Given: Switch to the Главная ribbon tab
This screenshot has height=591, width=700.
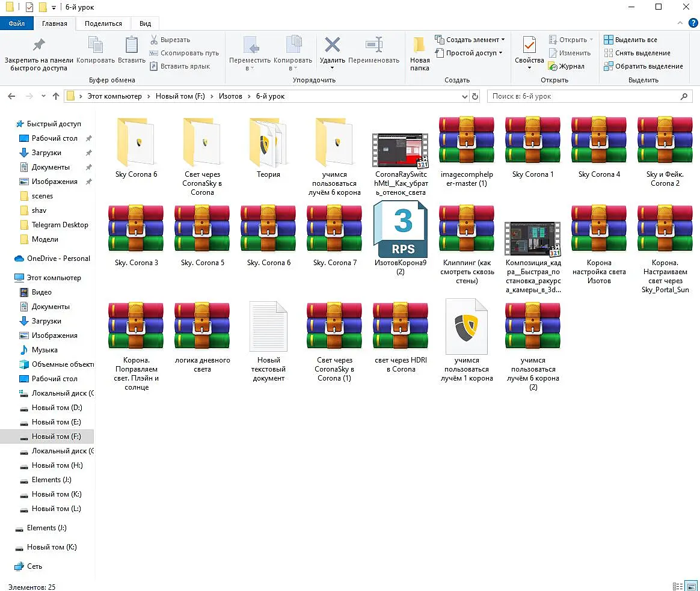Looking at the screenshot, I should point(55,23).
